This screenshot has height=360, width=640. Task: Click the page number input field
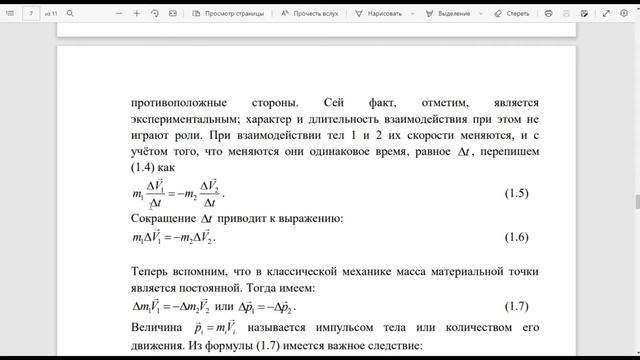click(31, 13)
